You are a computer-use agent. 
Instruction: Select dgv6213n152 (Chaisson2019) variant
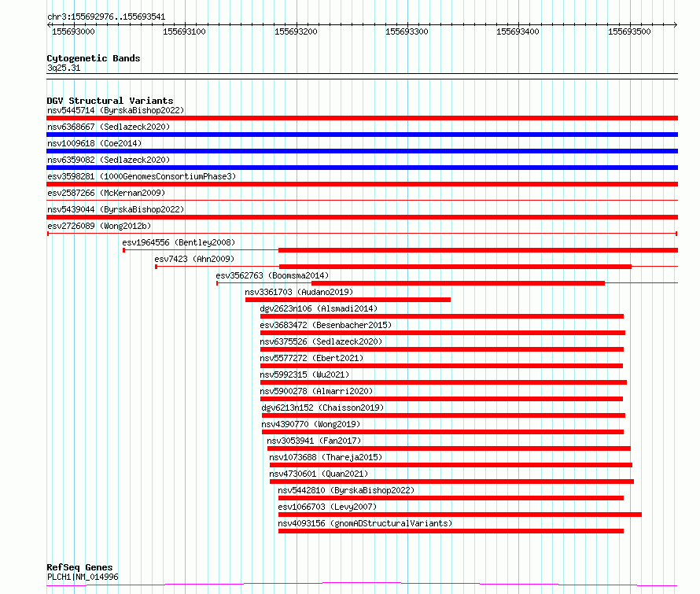click(x=322, y=408)
